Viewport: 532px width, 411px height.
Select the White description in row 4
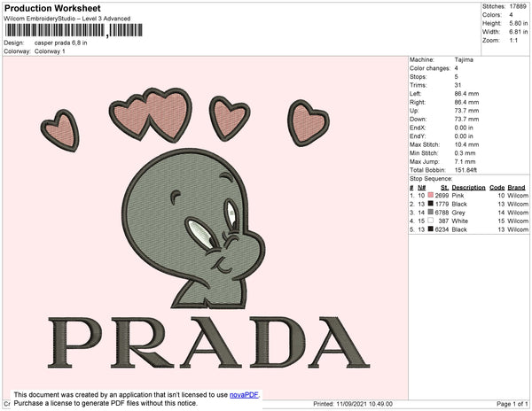tap(459, 221)
